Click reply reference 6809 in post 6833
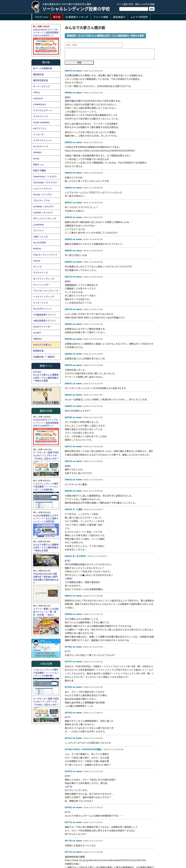Screen dimensions: 186x868 [x=68, y=466]
